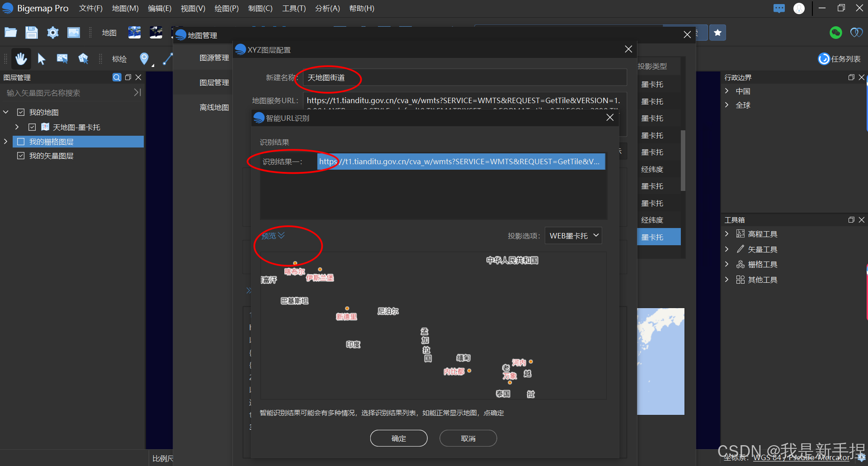Click the arrow beside the layer search field

[137, 92]
